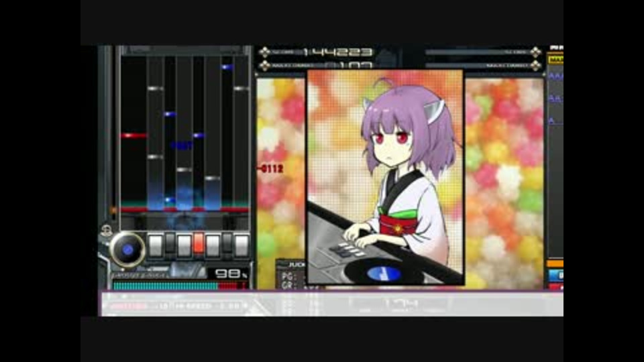Click the GR: judge count label
The width and height of the screenshot is (644, 362).
tap(288, 286)
